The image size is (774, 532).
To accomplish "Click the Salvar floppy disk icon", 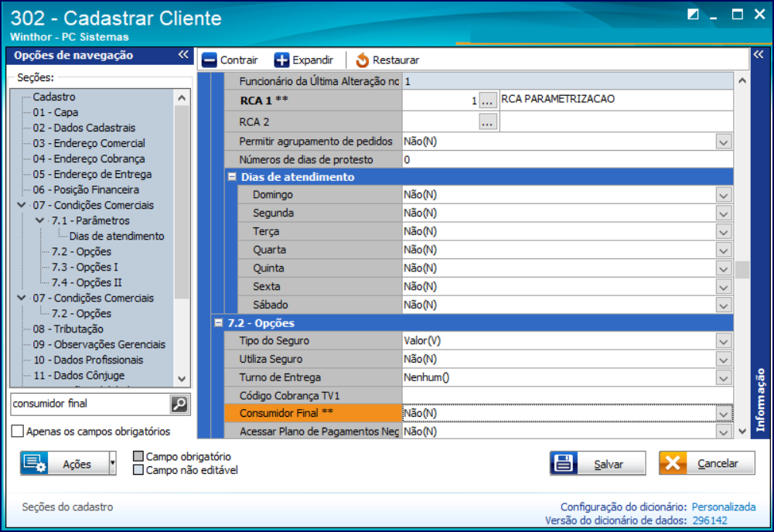I will click(563, 463).
